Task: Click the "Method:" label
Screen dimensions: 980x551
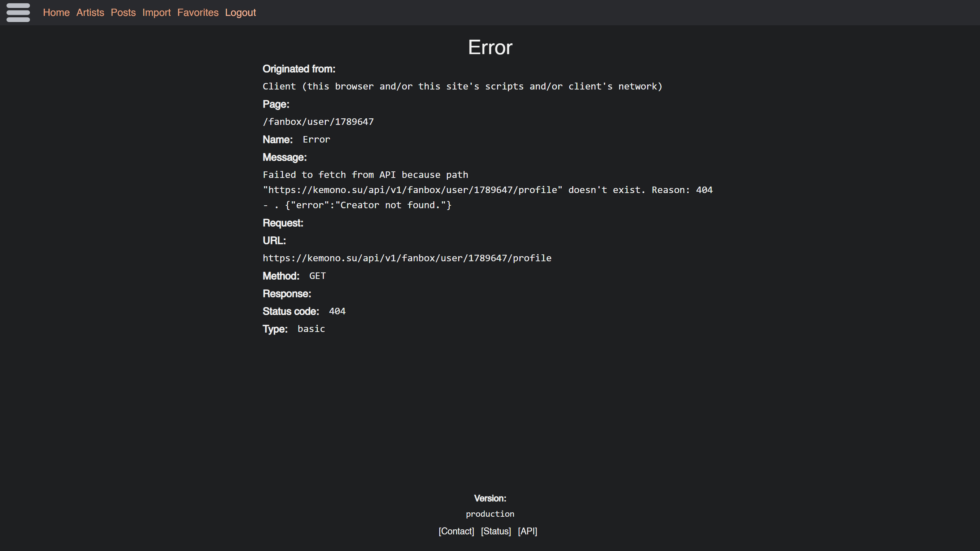Action: [x=281, y=276]
